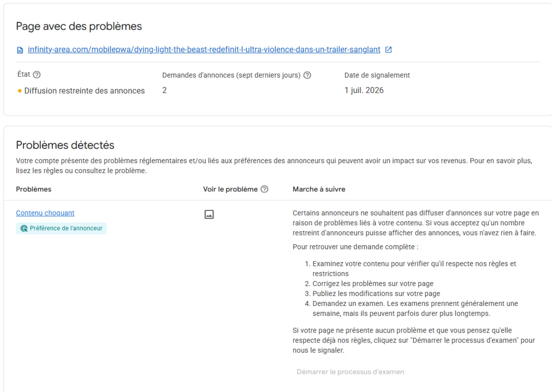Click the Marche à suivre column header
552x392 pixels.
coord(319,189)
